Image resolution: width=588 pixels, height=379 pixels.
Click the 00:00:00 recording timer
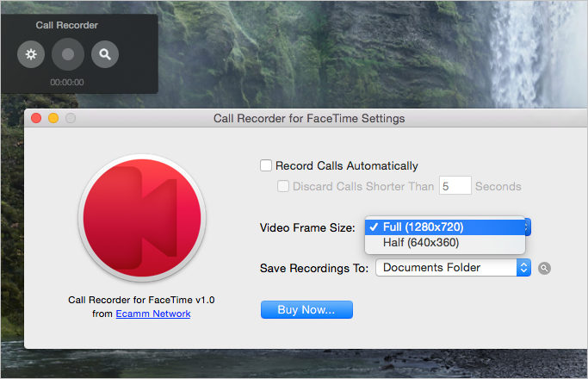67,82
